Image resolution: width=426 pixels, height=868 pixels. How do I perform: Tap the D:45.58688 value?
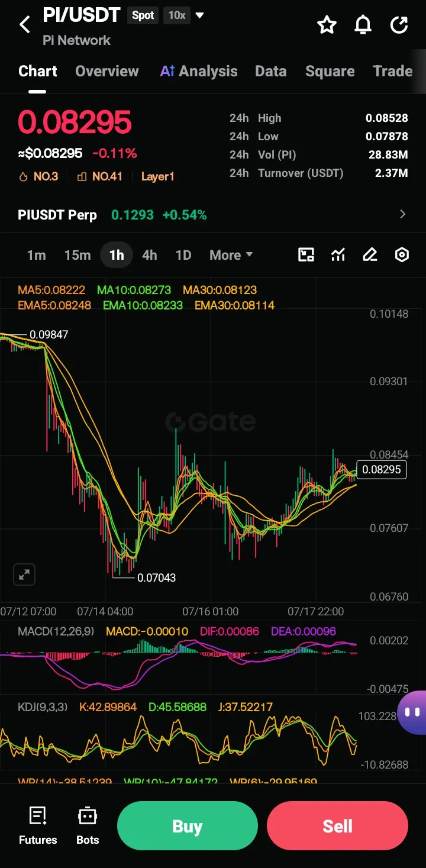click(177, 707)
